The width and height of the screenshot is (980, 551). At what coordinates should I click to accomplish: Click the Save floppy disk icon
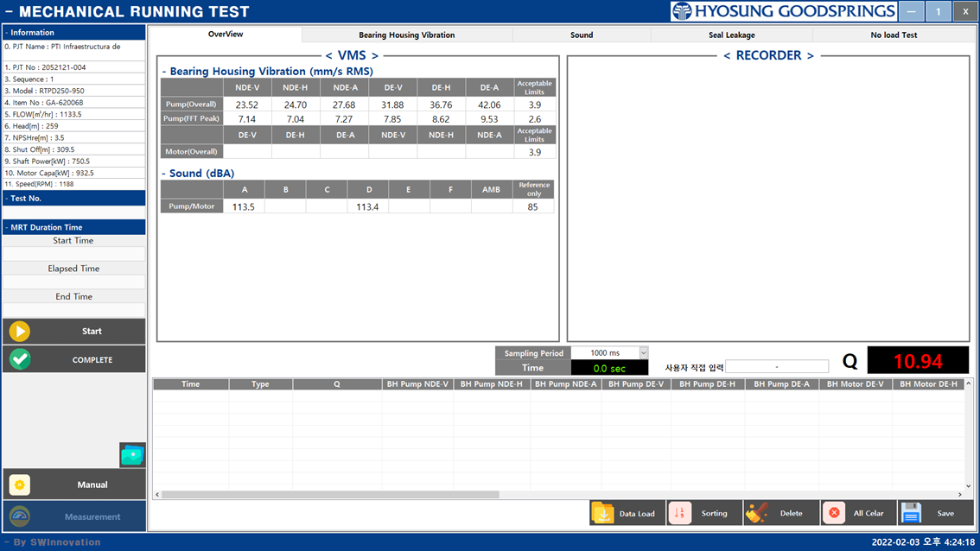click(911, 513)
